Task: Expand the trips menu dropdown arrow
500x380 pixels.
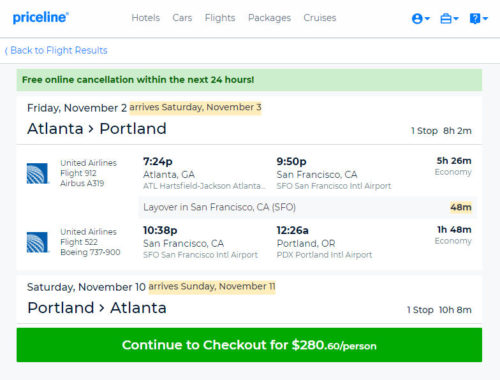Action: [x=456, y=18]
